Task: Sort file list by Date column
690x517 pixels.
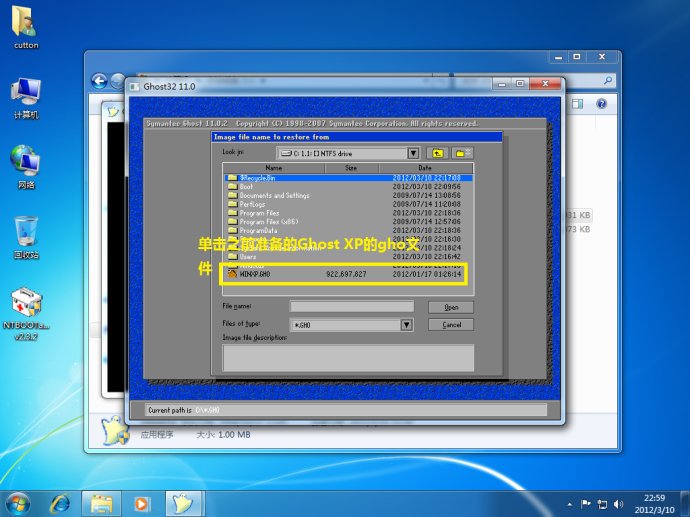Action: [x=425, y=168]
